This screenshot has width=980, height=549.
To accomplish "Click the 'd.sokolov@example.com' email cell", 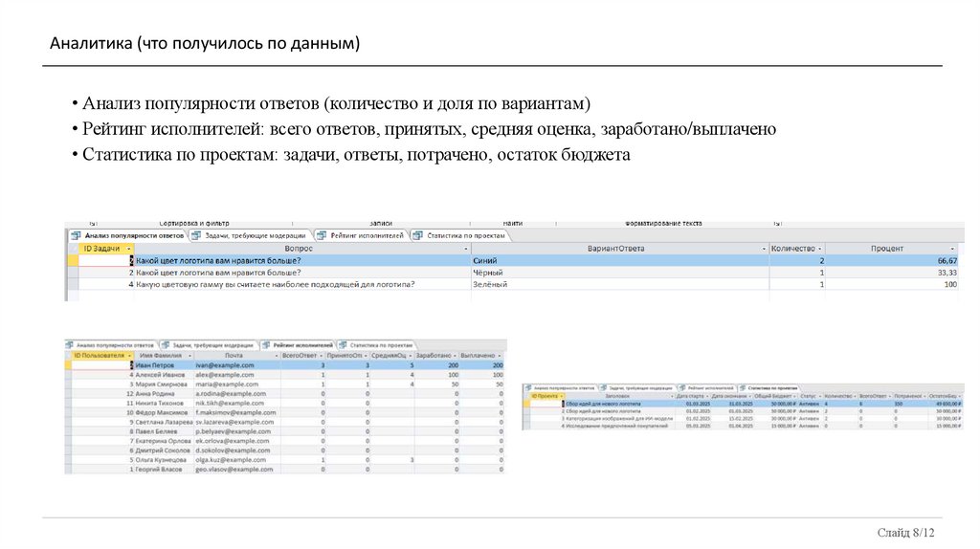I will (237, 450).
